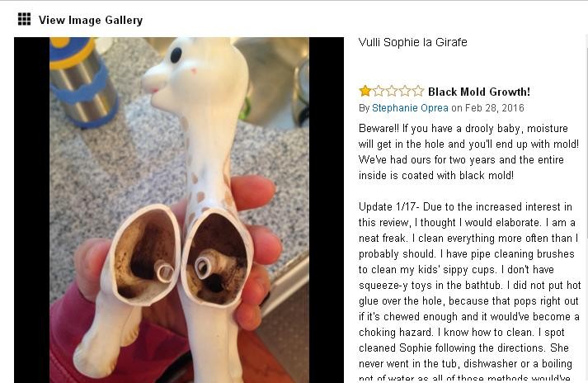Click the product title Vulli Sophie la Girafe

[x=412, y=42]
